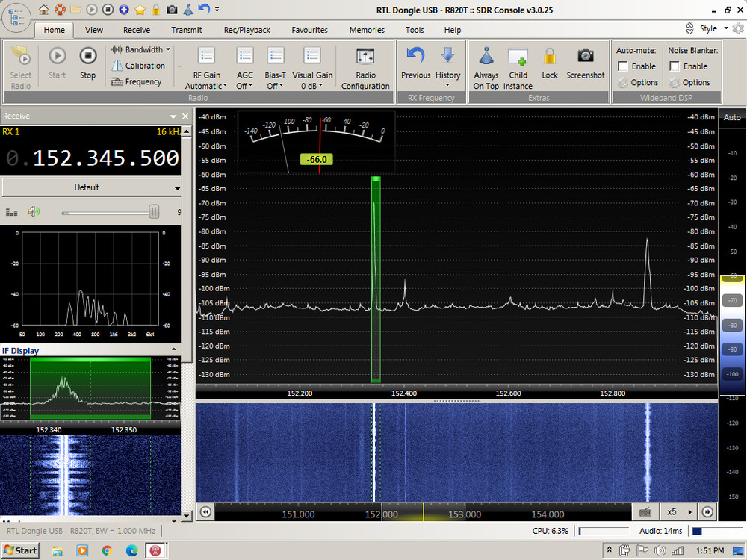747x560 pixels.
Task: Click the Previous frequency arrow icon
Action: pos(415,56)
